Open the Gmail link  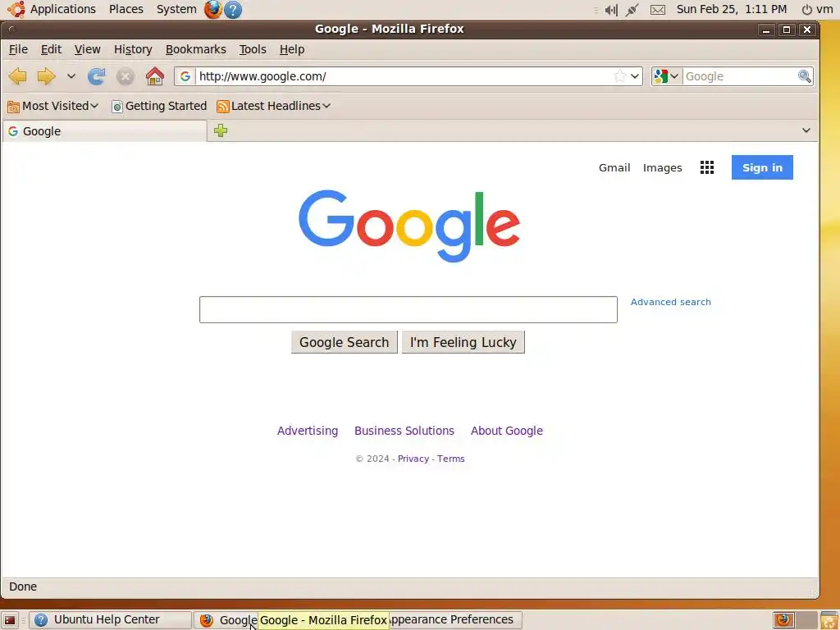[x=614, y=167]
